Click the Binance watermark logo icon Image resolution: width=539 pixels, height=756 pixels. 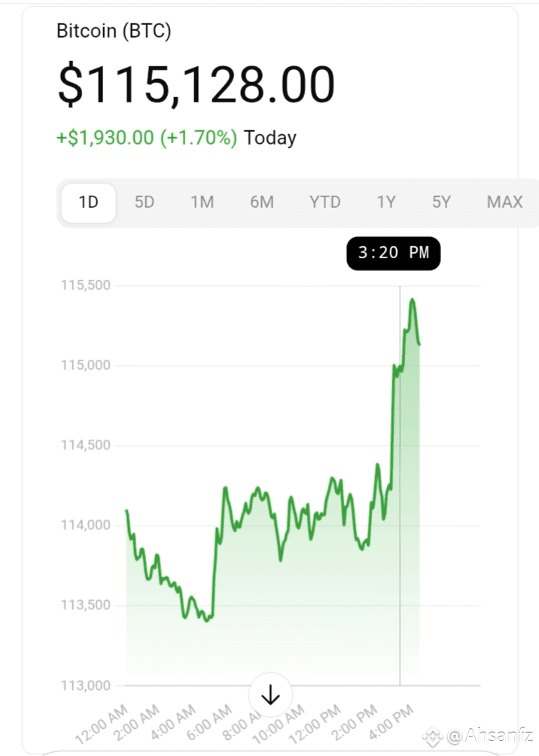click(432, 736)
